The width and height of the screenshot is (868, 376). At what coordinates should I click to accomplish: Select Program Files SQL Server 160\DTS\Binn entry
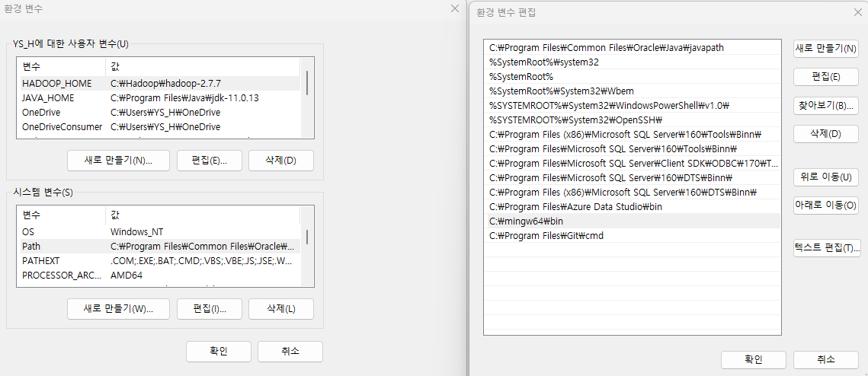point(633,178)
